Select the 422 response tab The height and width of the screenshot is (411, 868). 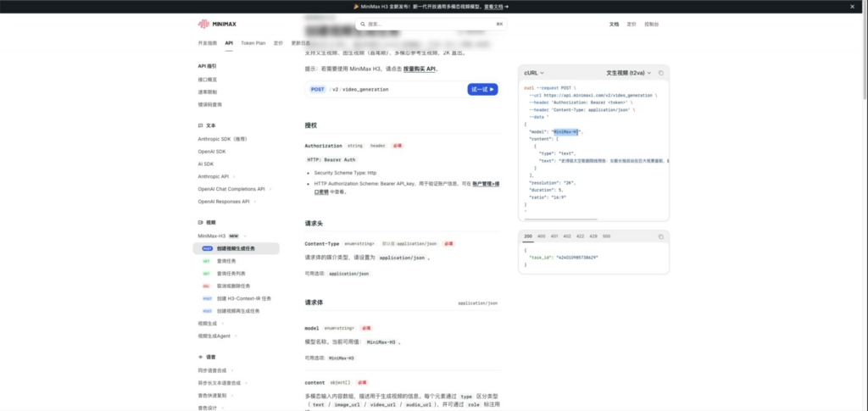[580, 236]
